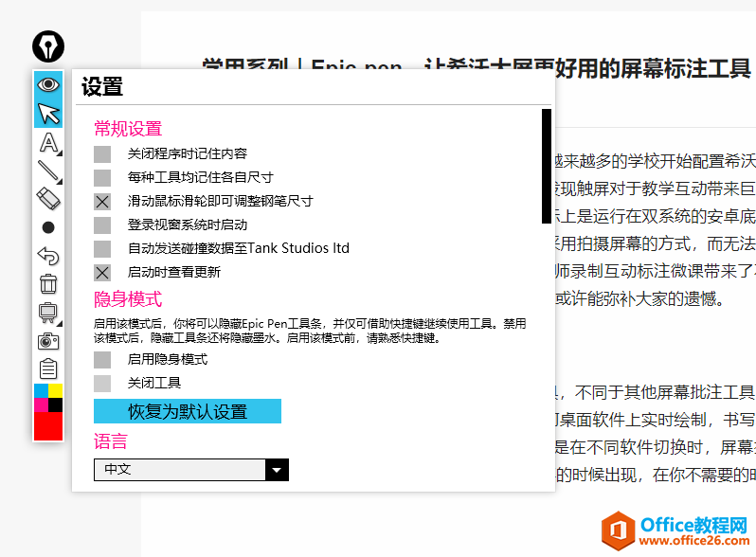Select the cursor arrow tool
The height and width of the screenshot is (557, 756).
48,114
